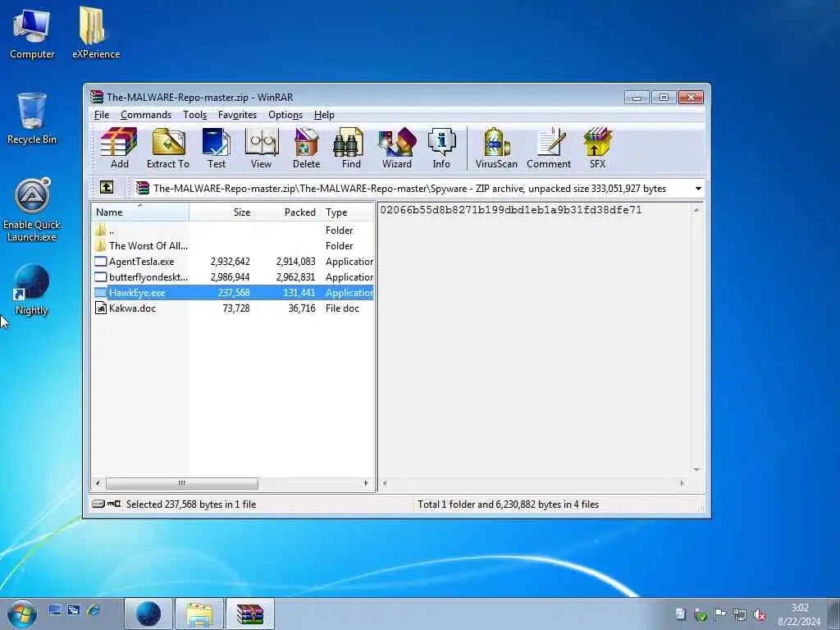
Task: Click the Action Center flag icon
Action: pos(719,614)
